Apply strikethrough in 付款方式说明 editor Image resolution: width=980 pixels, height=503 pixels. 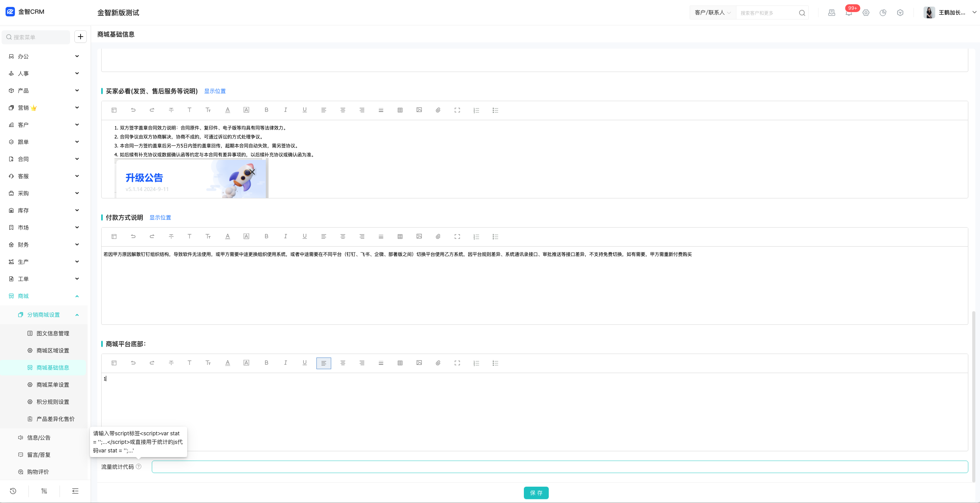171,237
